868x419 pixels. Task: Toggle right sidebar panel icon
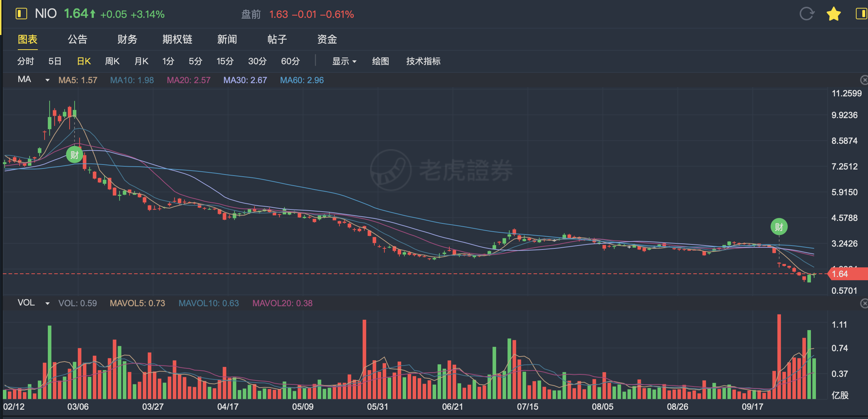pyautogui.click(x=862, y=14)
